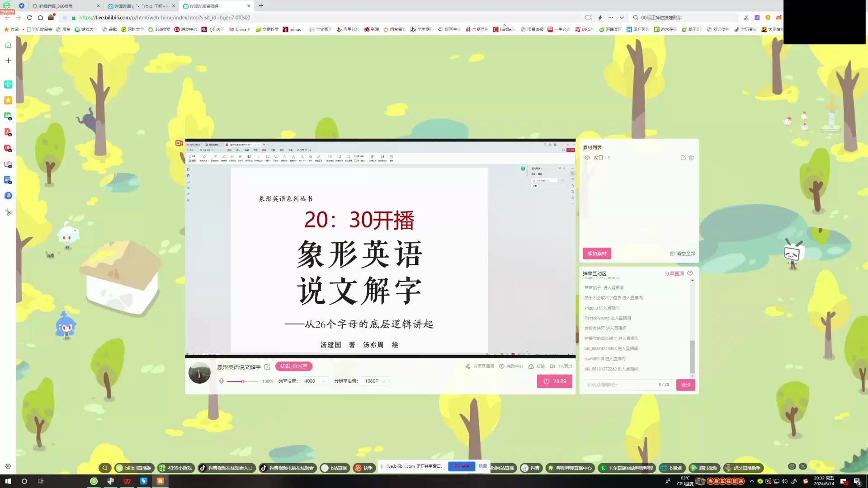Go to browser home page

(x=40, y=18)
